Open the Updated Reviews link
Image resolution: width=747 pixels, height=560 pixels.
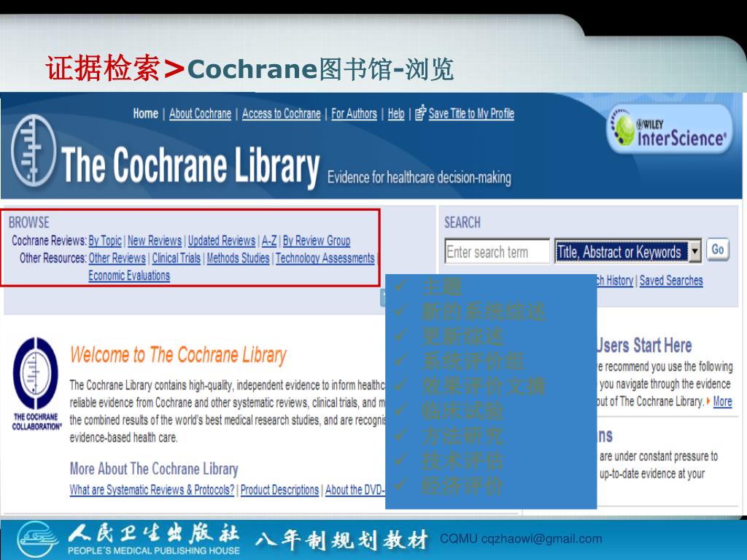[222, 241]
